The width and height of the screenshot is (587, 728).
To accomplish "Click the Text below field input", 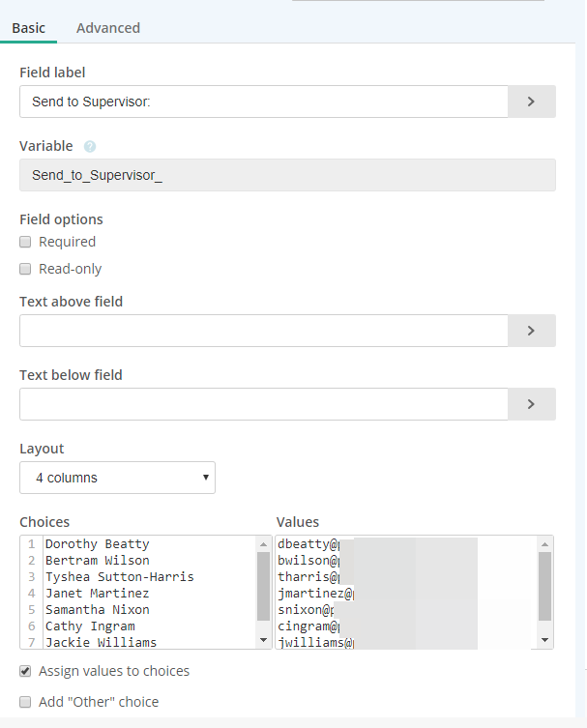I will click(263, 403).
